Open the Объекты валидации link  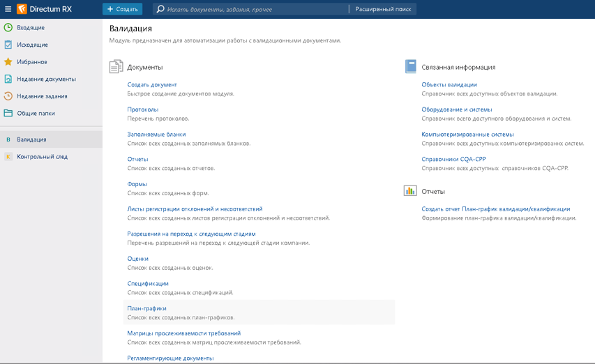449,84
